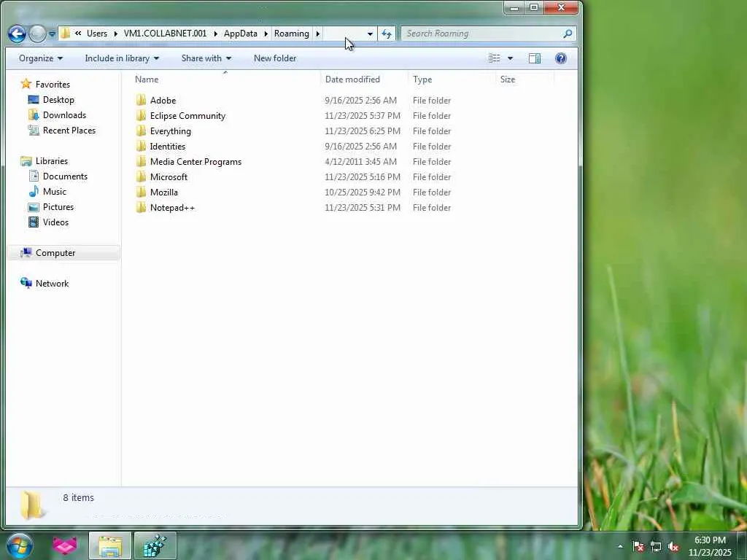The height and width of the screenshot is (560, 747).
Task: Click the AppData breadcrumb segment
Action: 241,34
